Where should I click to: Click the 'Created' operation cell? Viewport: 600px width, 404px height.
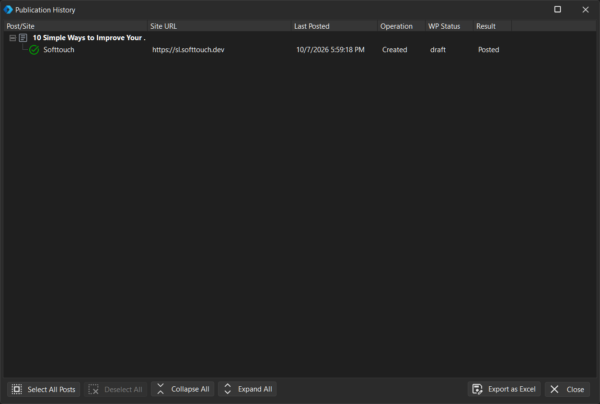pyautogui.click(x=395, y=50)
